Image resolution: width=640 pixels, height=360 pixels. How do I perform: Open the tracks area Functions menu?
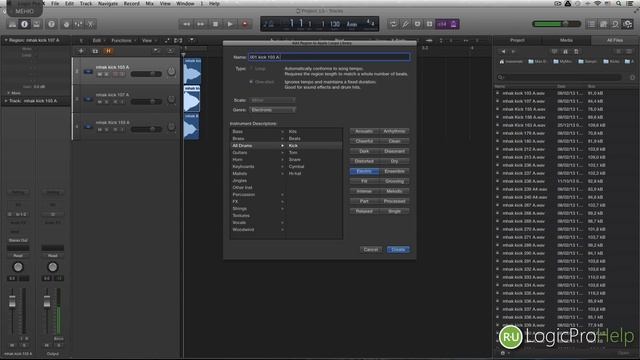(x=123, y=40)
